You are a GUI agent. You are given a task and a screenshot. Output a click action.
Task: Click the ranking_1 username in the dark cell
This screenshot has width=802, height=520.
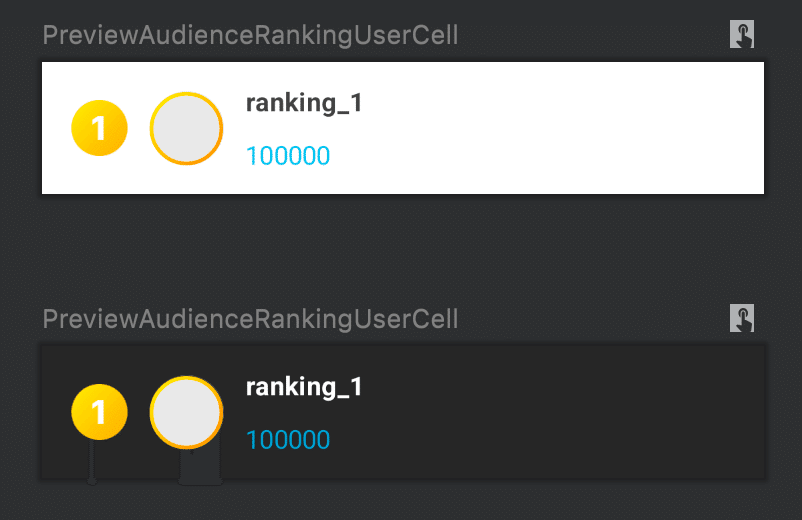pos(304,387)
